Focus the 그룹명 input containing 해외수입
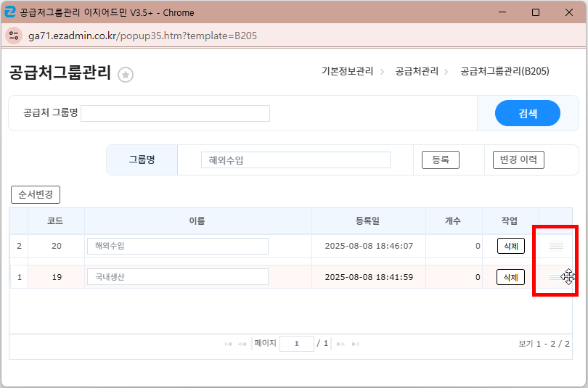The image size is (588, 388). click(x=295, y=160)
